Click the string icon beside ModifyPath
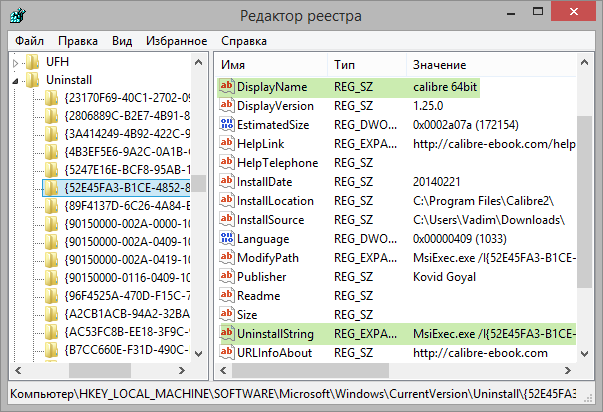Image resolution: width=603 pixels, height=412 pixels. tap(227, 257)
